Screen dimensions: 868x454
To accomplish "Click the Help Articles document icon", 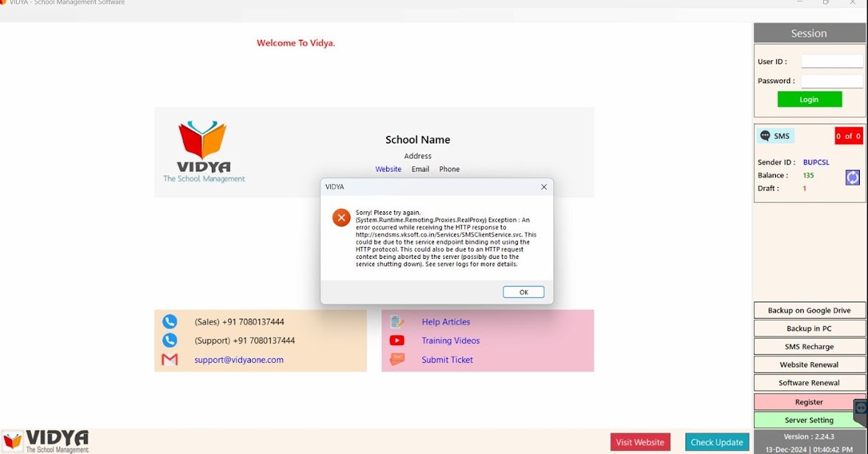I will [x=397, y=322].
